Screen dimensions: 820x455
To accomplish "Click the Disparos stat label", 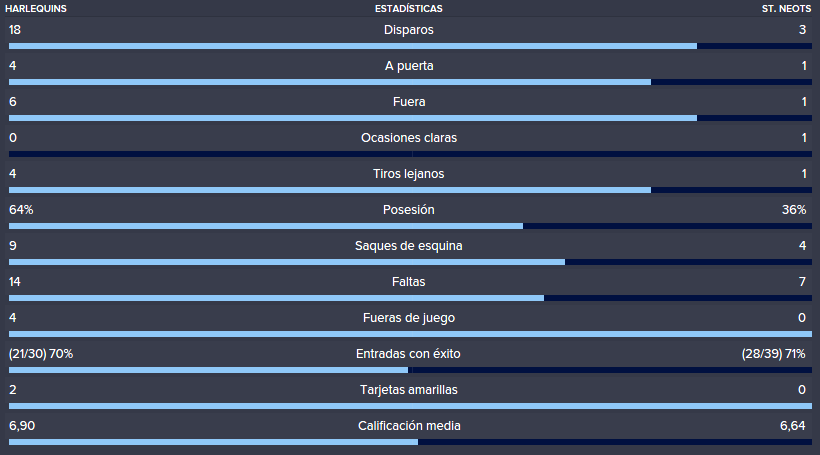I will [x=408, y=30].
